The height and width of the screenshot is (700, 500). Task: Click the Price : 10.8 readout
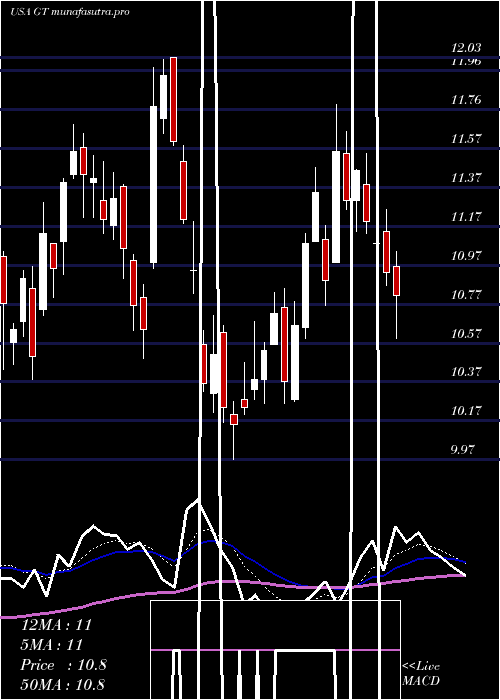click(63, 665)
